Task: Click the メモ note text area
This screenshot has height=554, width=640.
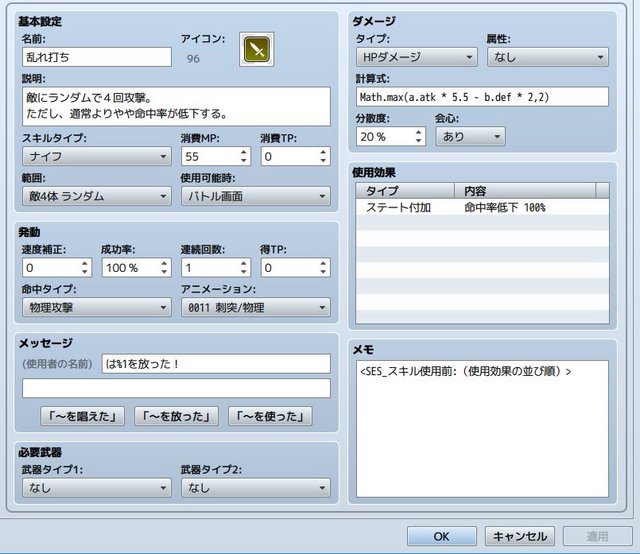Action: [482, 429]
